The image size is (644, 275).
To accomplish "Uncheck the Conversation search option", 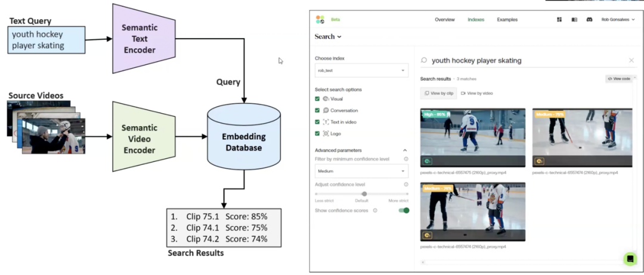I will (317, 110).
